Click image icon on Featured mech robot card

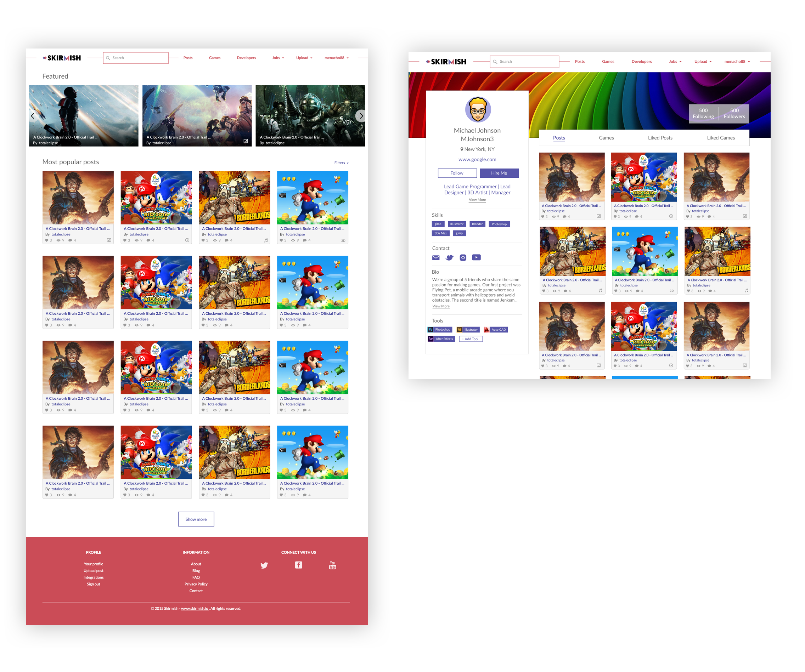tap(246, 141)
